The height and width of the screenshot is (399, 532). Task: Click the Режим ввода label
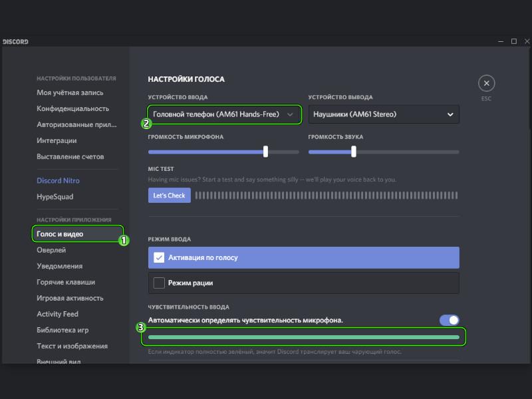tap(170, 239)
